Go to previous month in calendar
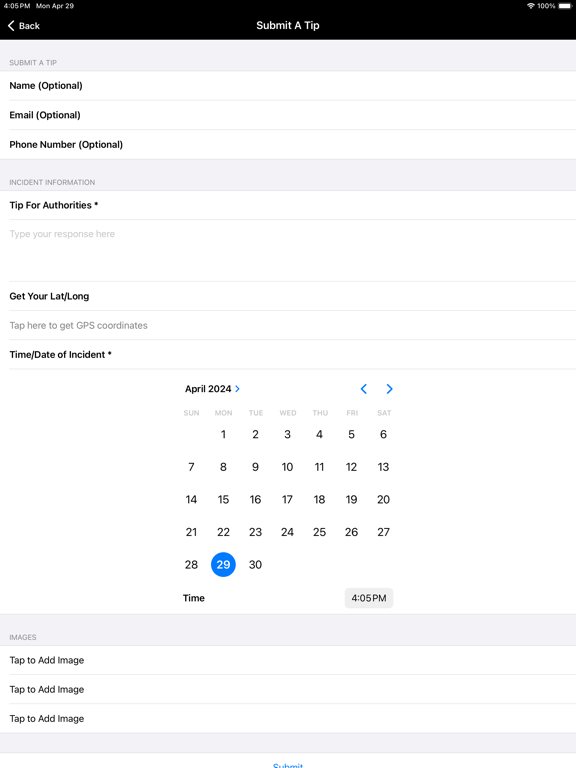 pyautogui.click(x=363, y=389)
